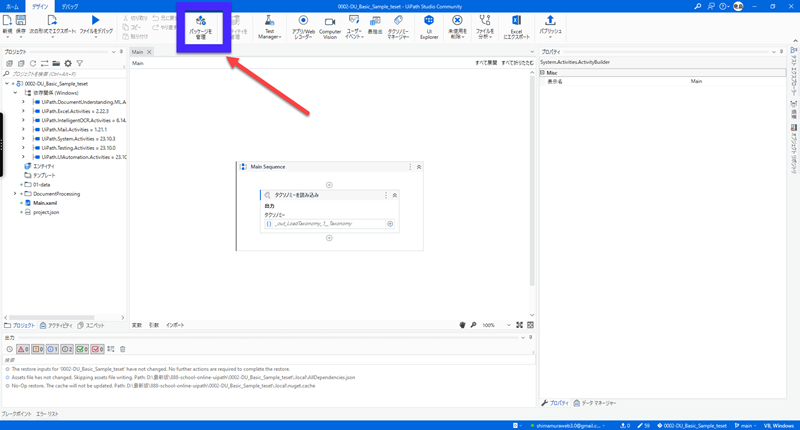Open the title bar search icon
800x430 pixels.
tap(698, 6)
